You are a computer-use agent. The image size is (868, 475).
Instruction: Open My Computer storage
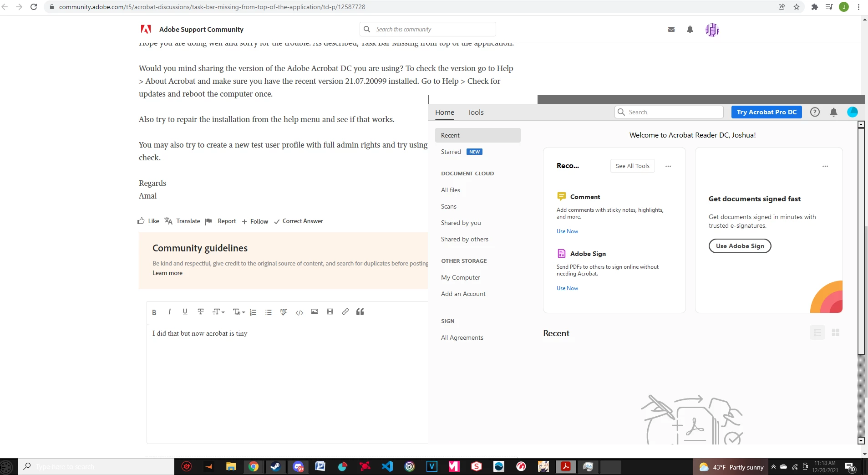461,277
